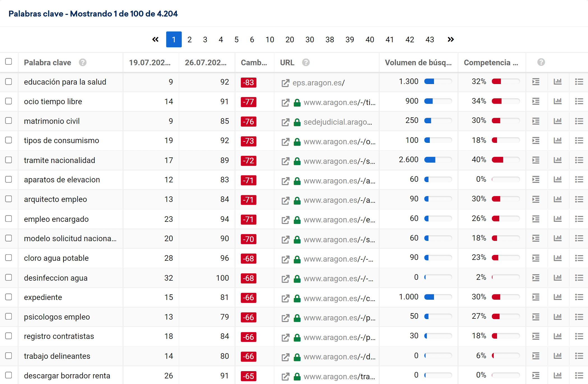Click competition bar for tramite nacionalidad
This screenshot has height=384, width=588.
pyautogui.click(x=506, y=160)
